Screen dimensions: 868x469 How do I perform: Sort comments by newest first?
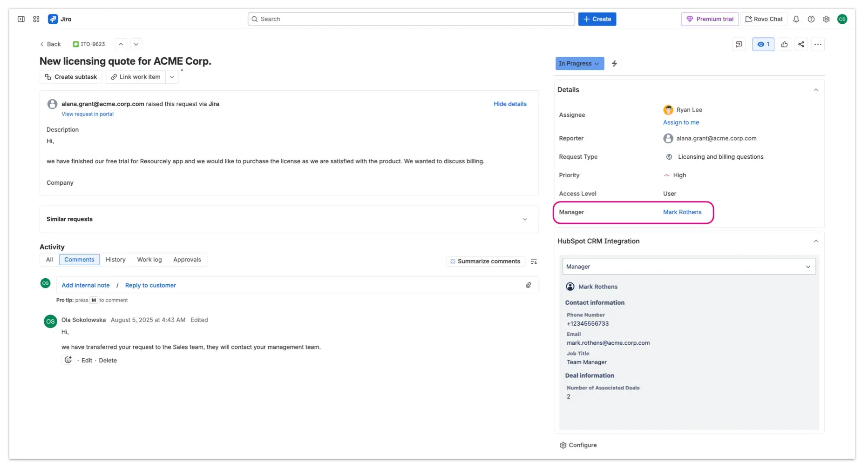click(534, 261)
